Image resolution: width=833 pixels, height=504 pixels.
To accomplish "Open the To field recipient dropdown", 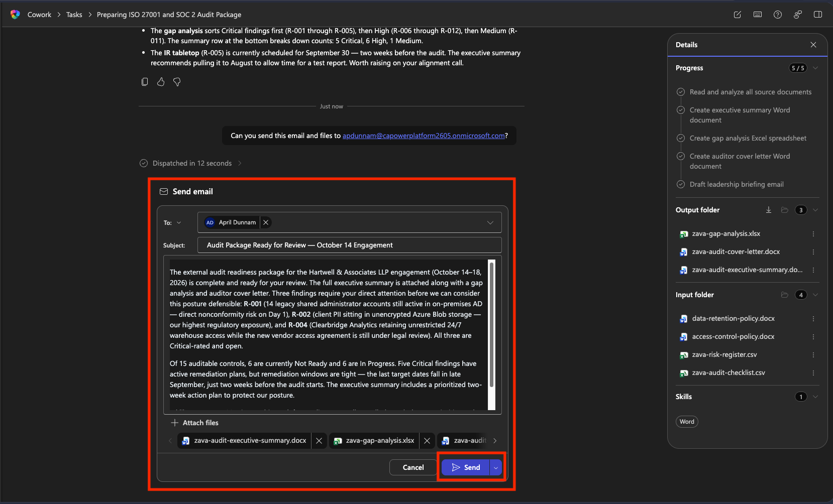I will pos(490,222).
